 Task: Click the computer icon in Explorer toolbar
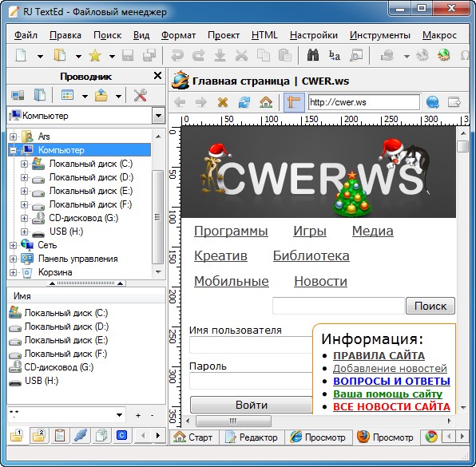[x=18, y=96]
